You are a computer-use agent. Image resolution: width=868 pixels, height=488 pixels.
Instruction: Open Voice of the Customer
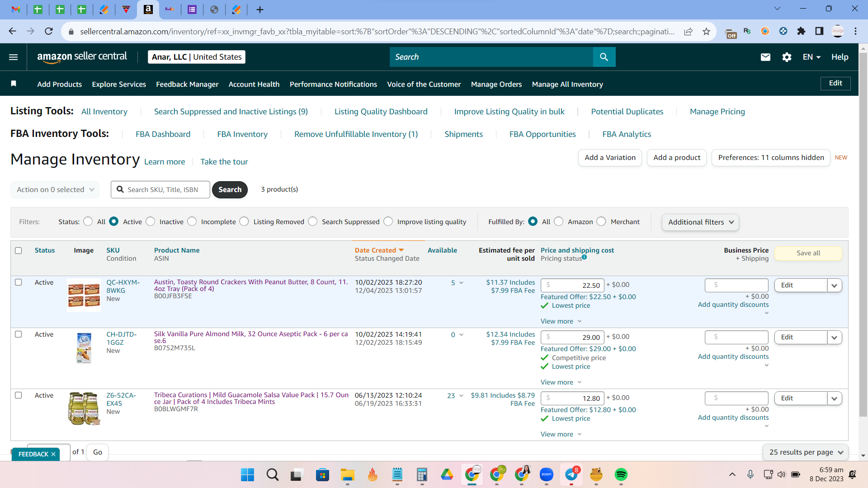pyautogui.click(x=424, y=84)
